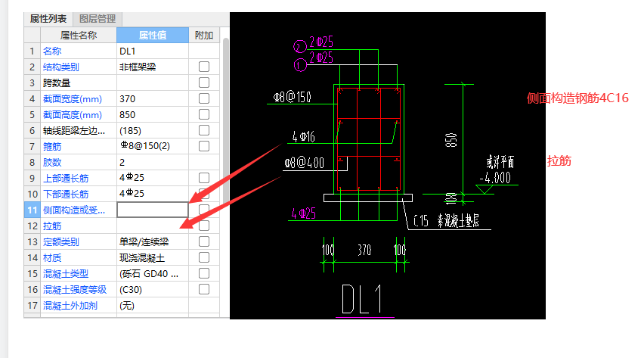
Task: Select row number 11 header
Action: (x=32, y=210)
